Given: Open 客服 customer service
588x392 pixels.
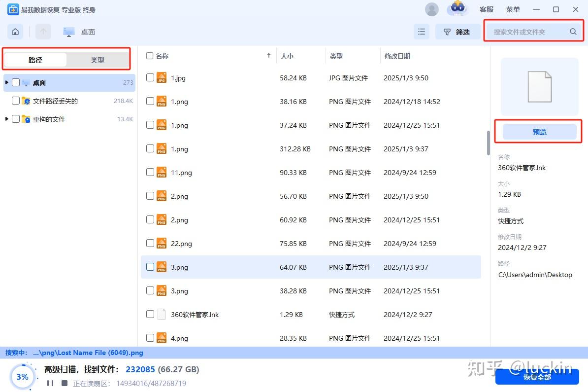Looking at the screenshot, I should pyautogui.click(x=487, y=9).
